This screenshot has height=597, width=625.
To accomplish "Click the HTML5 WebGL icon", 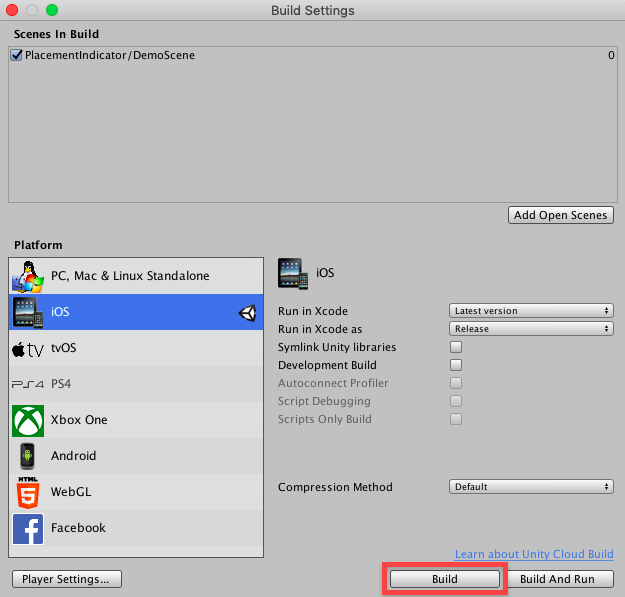I will click(28, 493).
